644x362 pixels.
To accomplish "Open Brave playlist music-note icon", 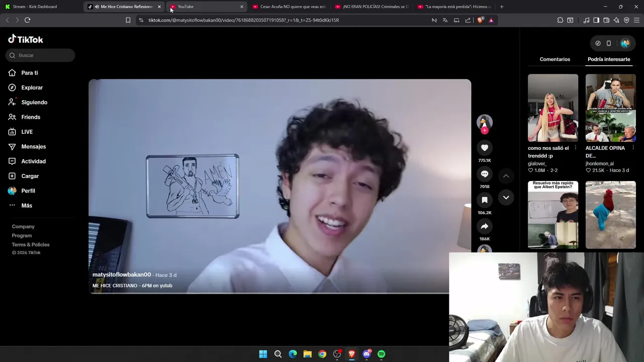I will 586,20.
